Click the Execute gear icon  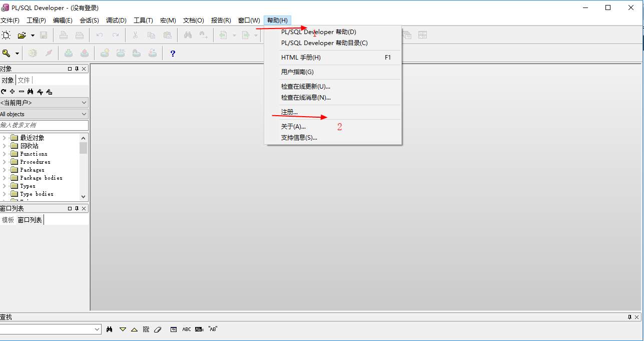point(33,53)
